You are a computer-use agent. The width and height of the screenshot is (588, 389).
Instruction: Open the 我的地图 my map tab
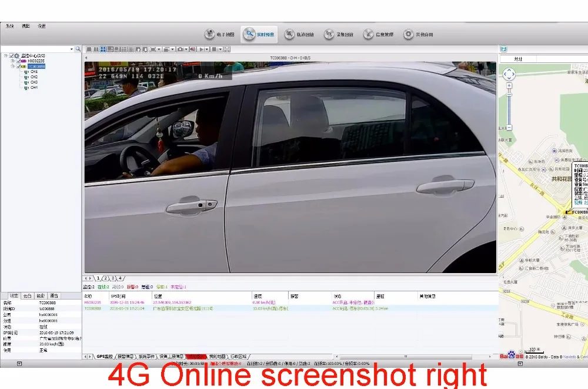[217, 356]
